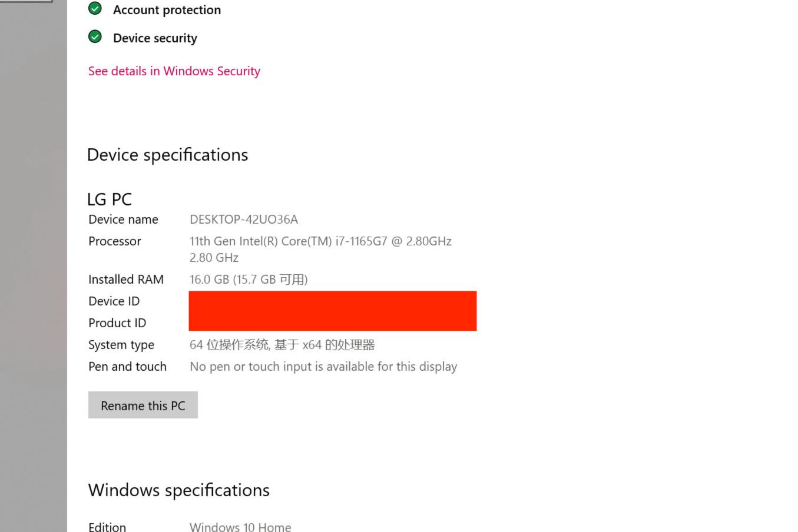
Task: Click the Account protection status label
Action: click(x=167, y=10)
